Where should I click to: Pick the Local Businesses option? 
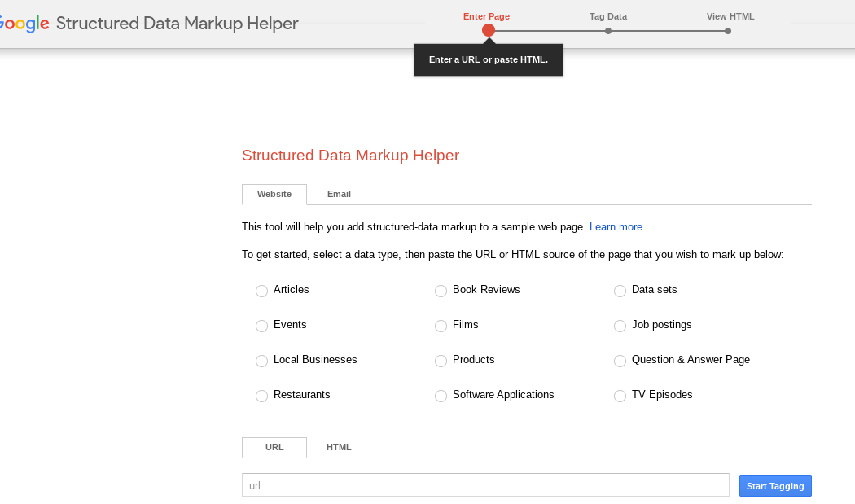coord(261,361)
